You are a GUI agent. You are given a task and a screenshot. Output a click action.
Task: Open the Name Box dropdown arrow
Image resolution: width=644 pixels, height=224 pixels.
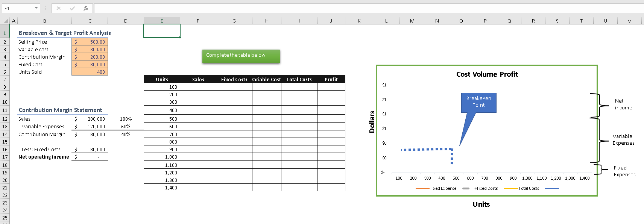pos(36,8)
